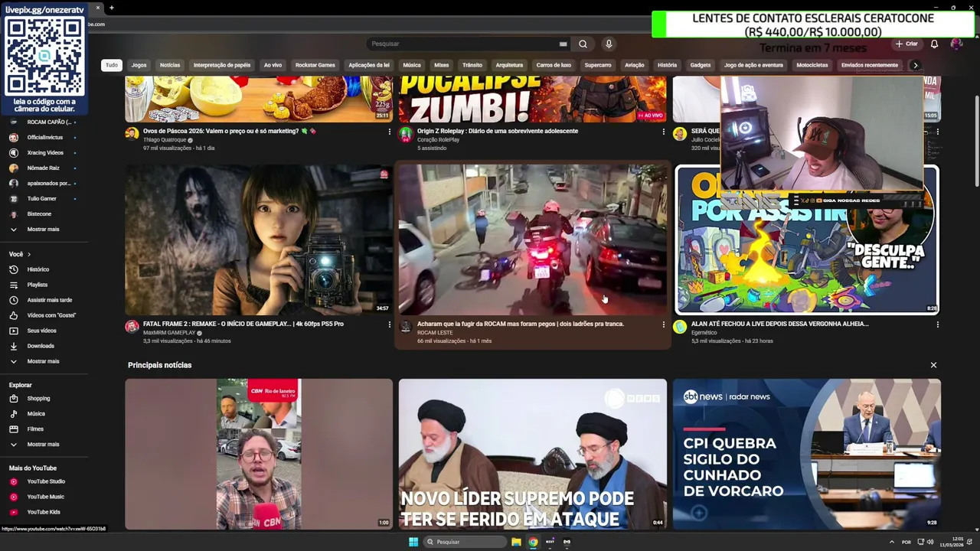Select the Jogos filter chip
Screen dimensions: 980x551
(x=139, y=65)
